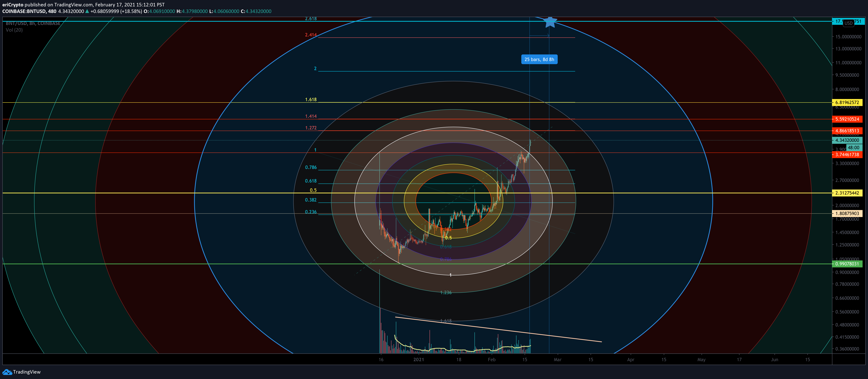
Task: Click the 2.618 Fibonacci extension label
Action: tap(311, 19)
